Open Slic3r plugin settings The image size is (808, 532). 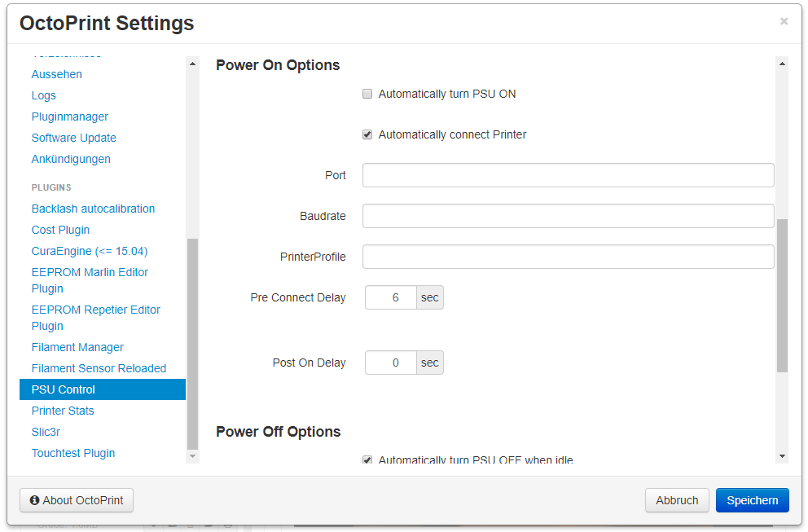coord(46,432)
